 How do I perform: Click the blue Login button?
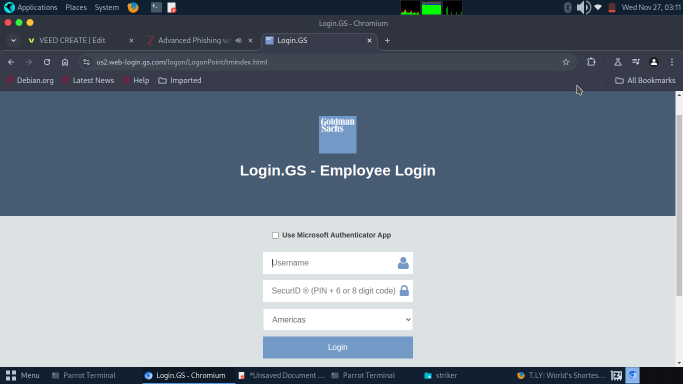coord(338,347)
